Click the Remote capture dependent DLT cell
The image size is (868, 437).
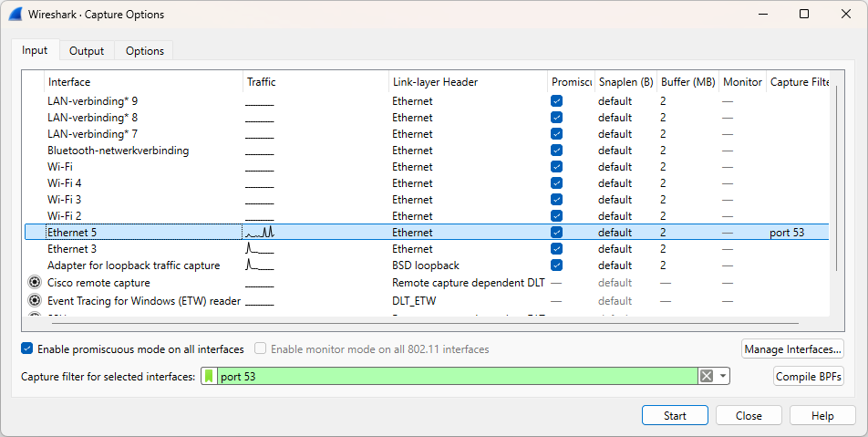[469, 283]
